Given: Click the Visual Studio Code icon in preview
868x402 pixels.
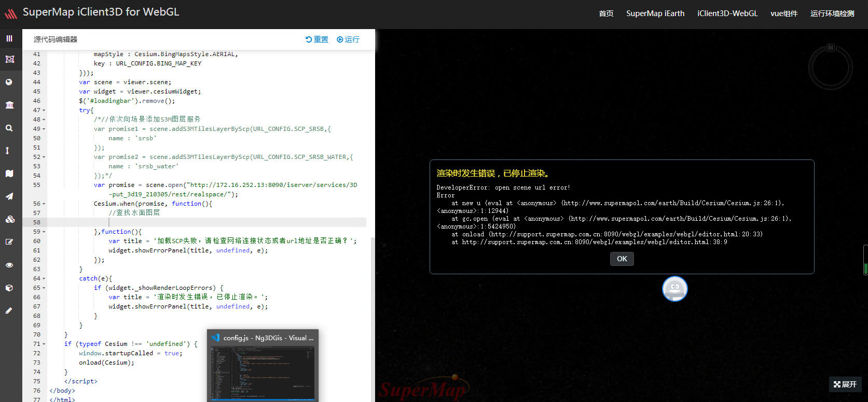Looking at the screenshot, I should 215,338.
